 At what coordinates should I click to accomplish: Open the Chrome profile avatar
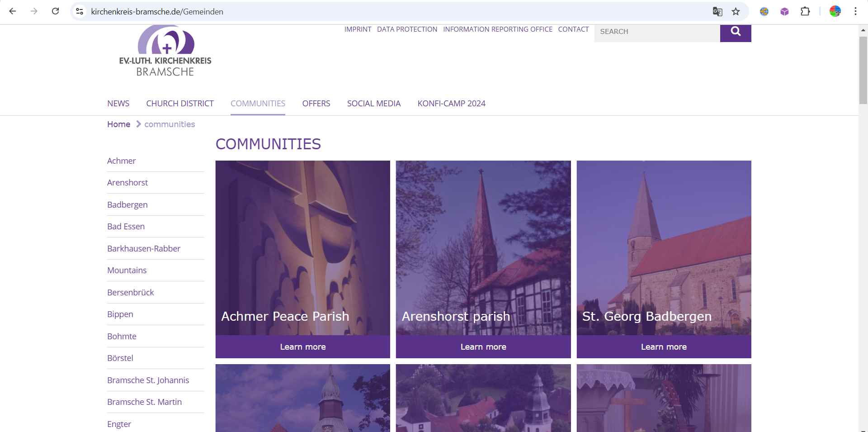click(x=835, y=12)
